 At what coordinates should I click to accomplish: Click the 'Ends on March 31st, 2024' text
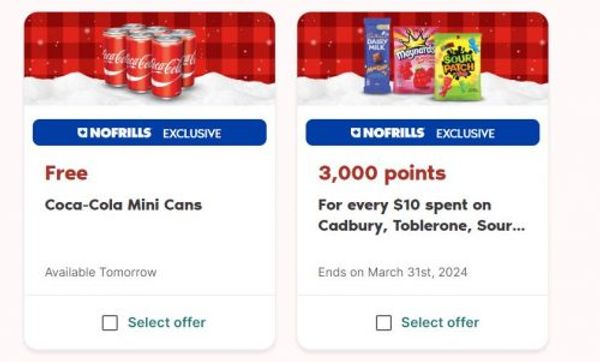[393, 272]
